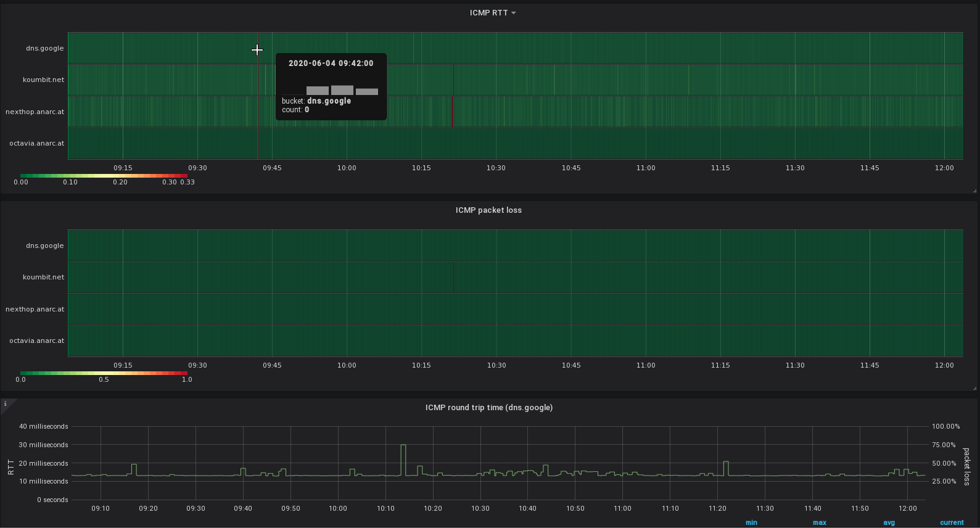Sort the legend by the min column
Screen dimensions: 980x528
pos(751,522)
